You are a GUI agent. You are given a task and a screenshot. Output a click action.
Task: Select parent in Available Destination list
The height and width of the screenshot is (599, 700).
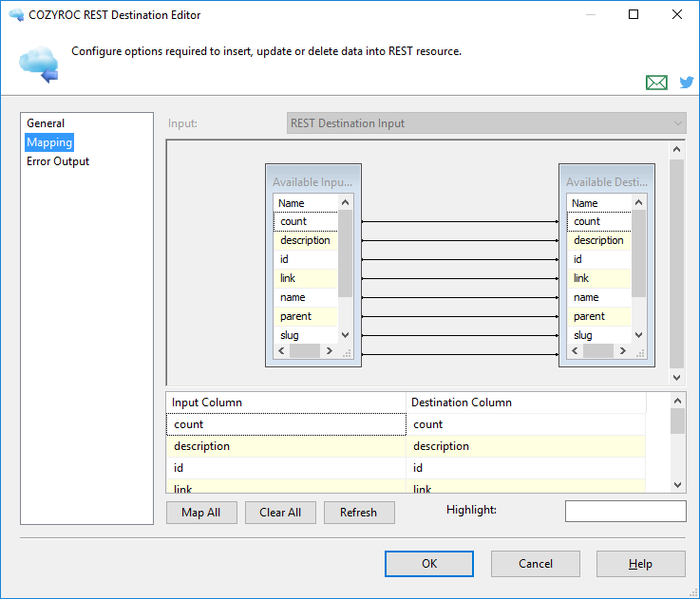point(599,316)
